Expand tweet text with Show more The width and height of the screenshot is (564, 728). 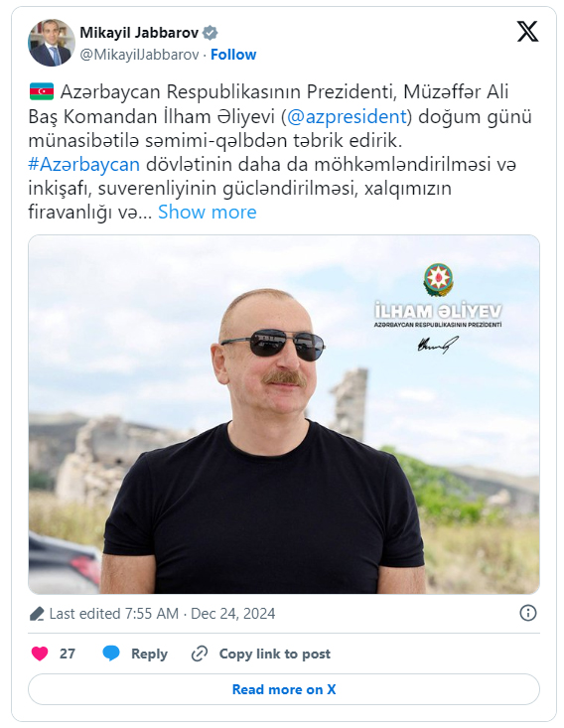(x=208, y=213)
